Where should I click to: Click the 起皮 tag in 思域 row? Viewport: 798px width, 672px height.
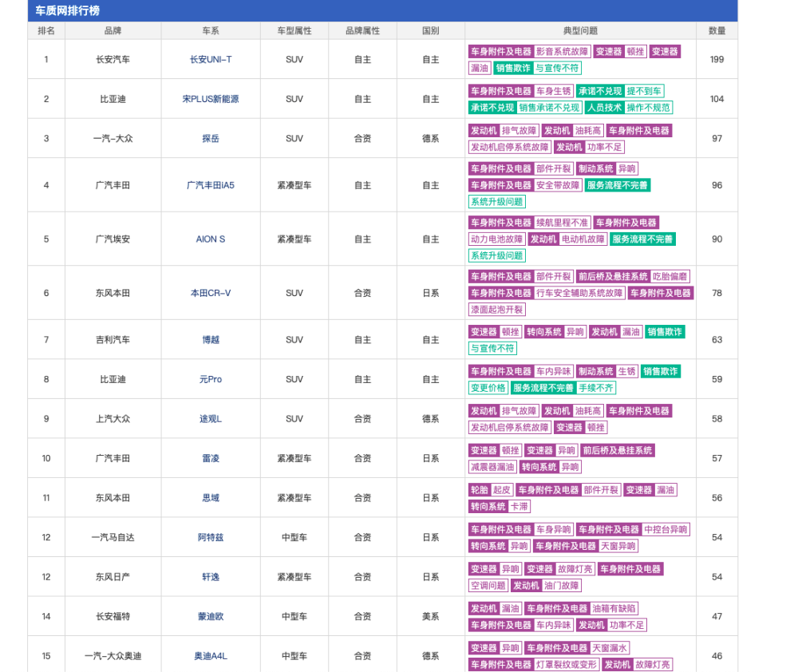click(502, 490)
